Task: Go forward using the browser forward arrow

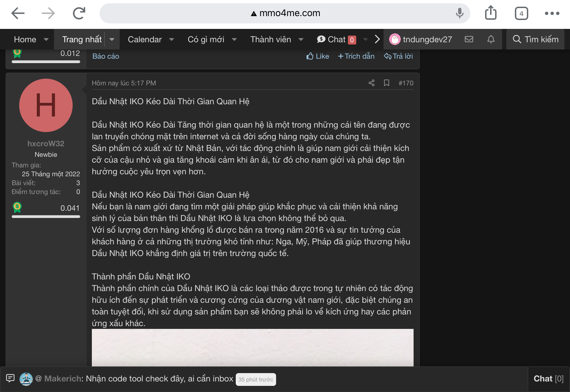Action: click(x=48, y=13)
